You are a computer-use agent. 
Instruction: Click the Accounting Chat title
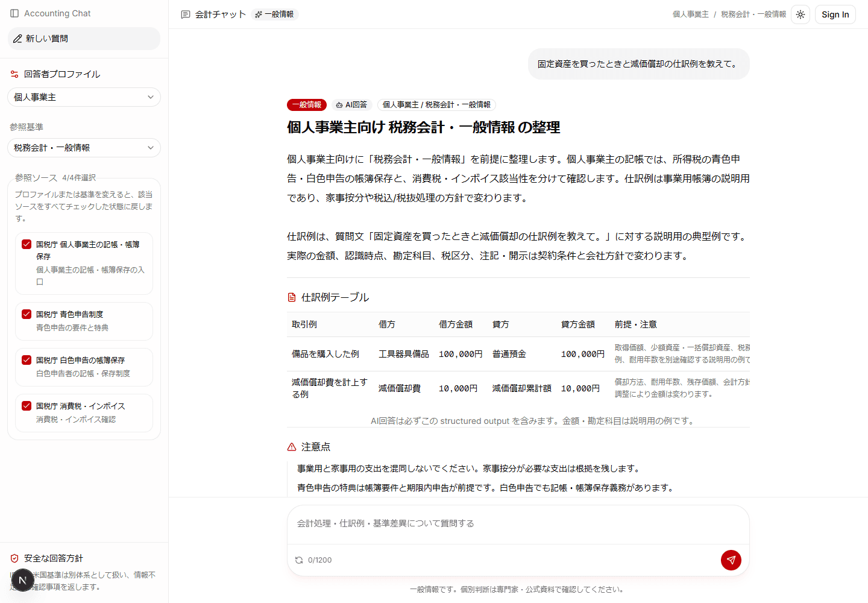[x=57, y=13]
